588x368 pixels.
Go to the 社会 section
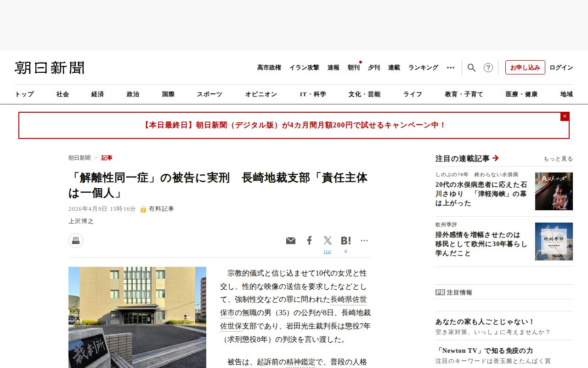tap(63, 94)
